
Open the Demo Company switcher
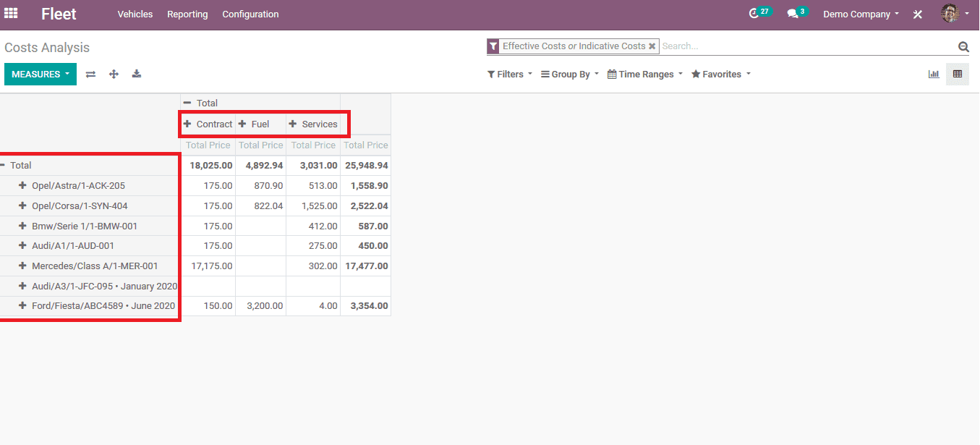coord(861,14)
